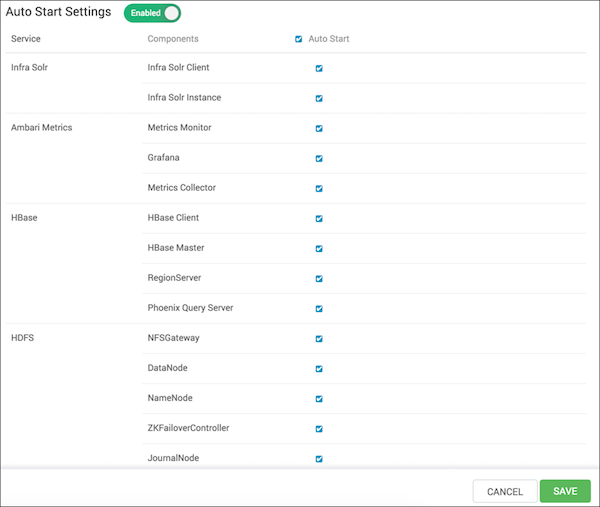Click the Infra Solr Instance component label
This screenshot has width=600, height=507.
coord(184,98)
